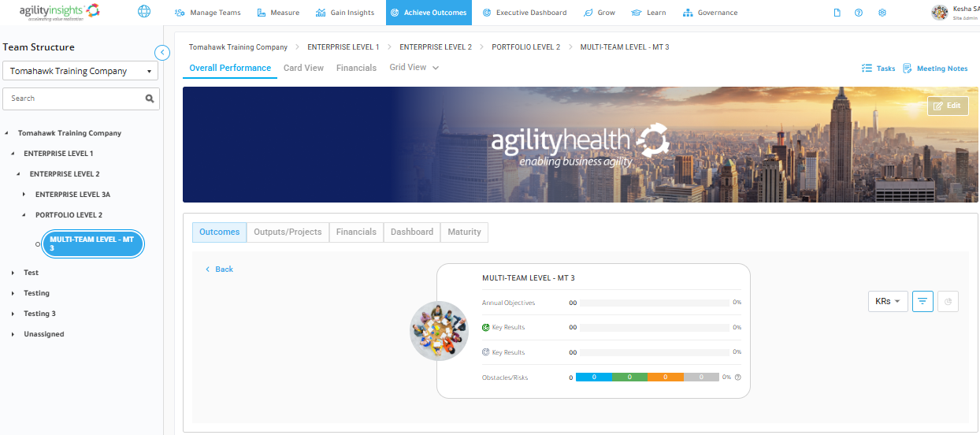Switch to the Overall Performance tab
980x435 pixels.
tap(230, 69)
